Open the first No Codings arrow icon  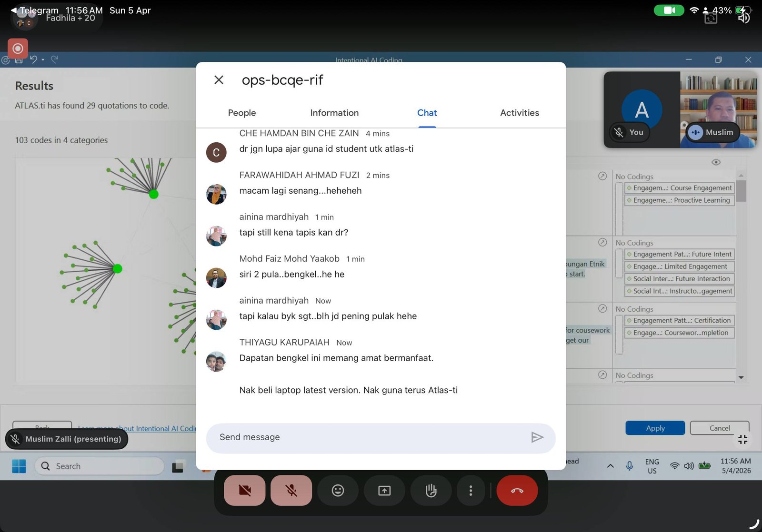(602, 176)
